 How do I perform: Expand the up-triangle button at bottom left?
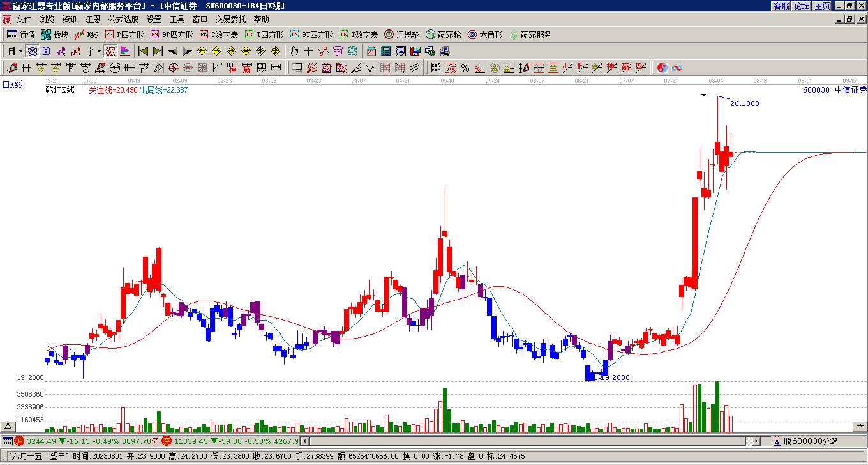click(8, 426)
